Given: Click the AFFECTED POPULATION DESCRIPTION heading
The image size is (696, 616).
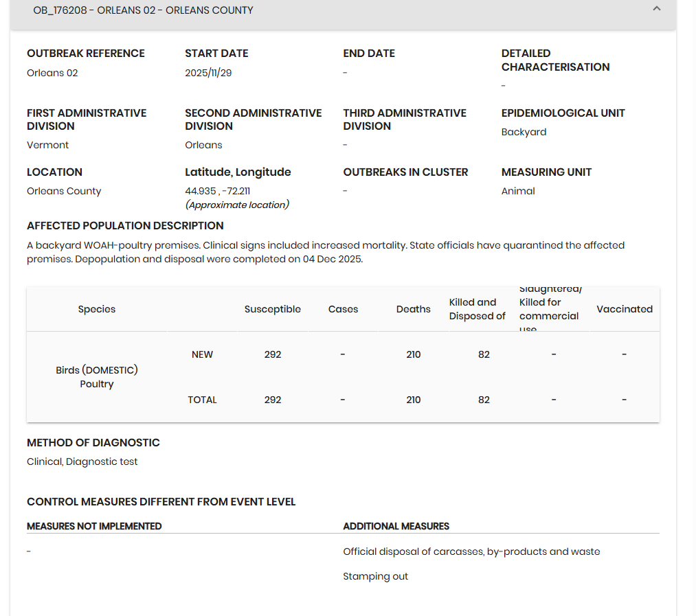Looking at the screenshot, I should click(x=125, y=226).
